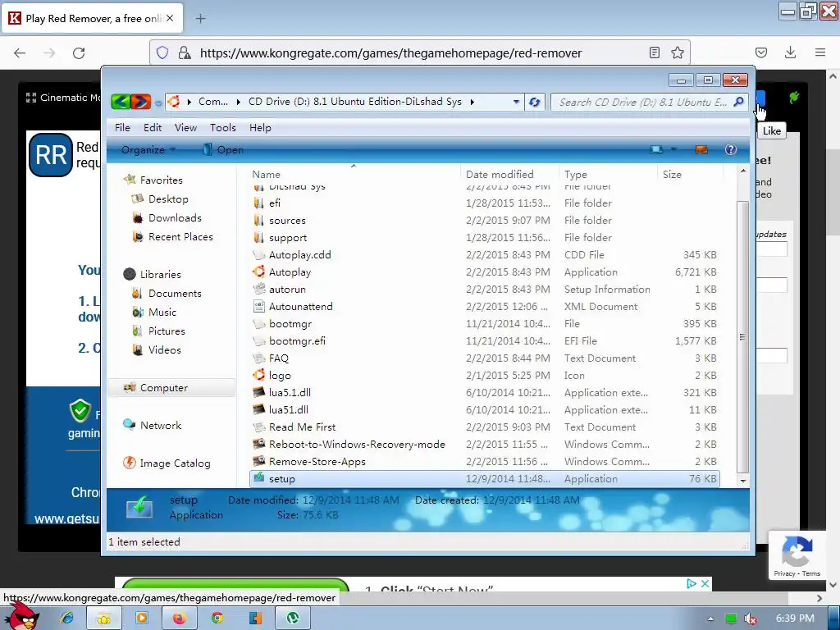The width and height of the screenshot is (840, 630).
Task: Open the Tools menu
Action: [x=223, y=127]
